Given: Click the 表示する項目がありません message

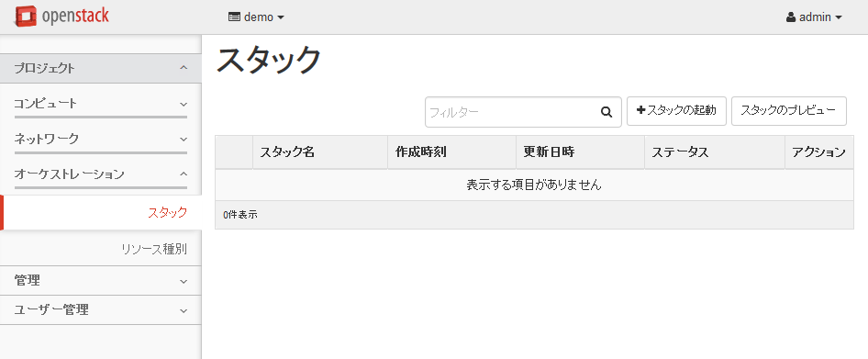Looking at the screenshot, I should pyautogui.click(x=534, y=185).
